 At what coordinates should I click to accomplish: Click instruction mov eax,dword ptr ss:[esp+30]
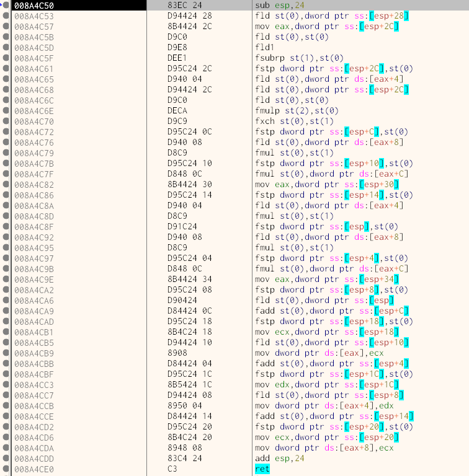[327, 184]
